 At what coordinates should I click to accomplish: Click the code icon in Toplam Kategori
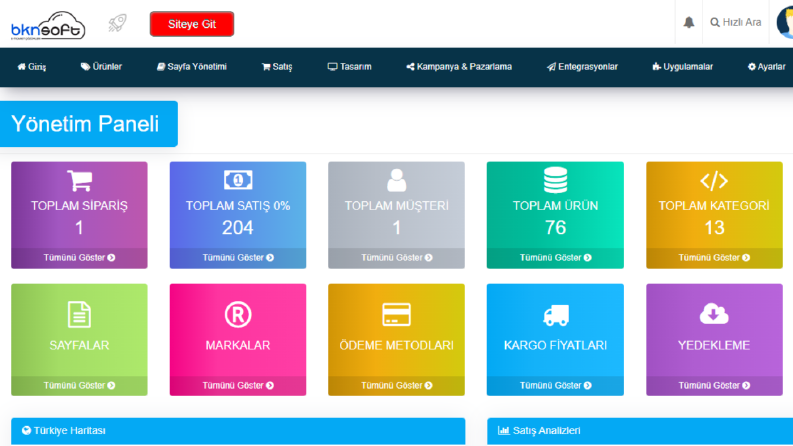coord(714,181)
